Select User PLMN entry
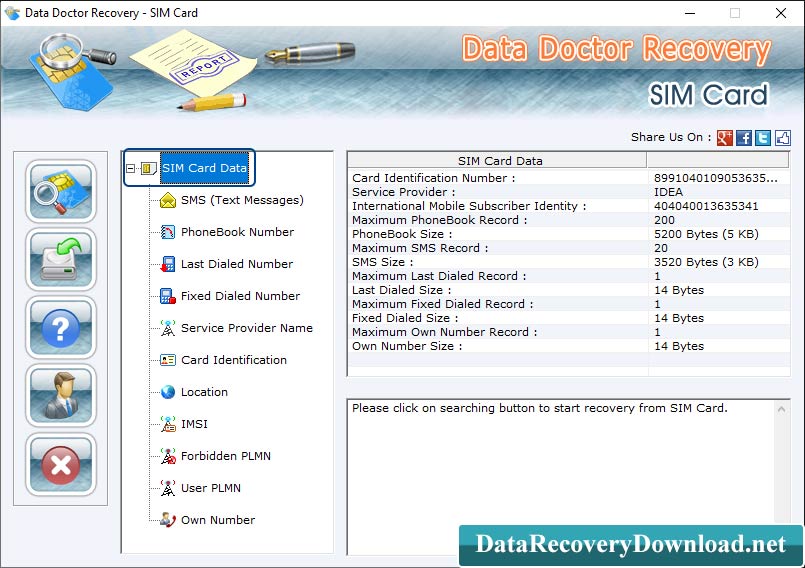 point(210,488)
